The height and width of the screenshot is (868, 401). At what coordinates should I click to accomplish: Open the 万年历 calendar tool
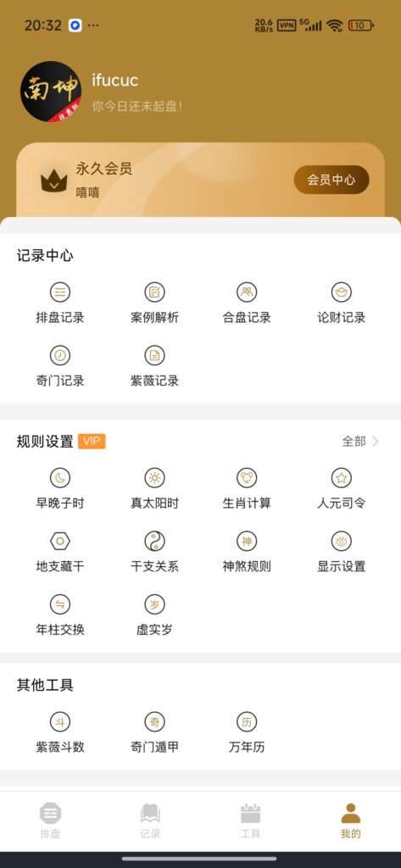click(247, 732)
